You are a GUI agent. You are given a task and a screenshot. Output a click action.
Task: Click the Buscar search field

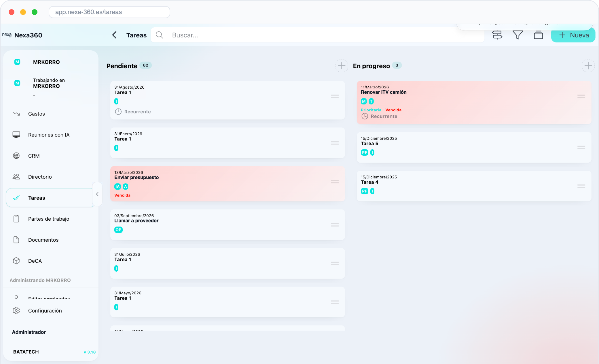coord(317,35)
